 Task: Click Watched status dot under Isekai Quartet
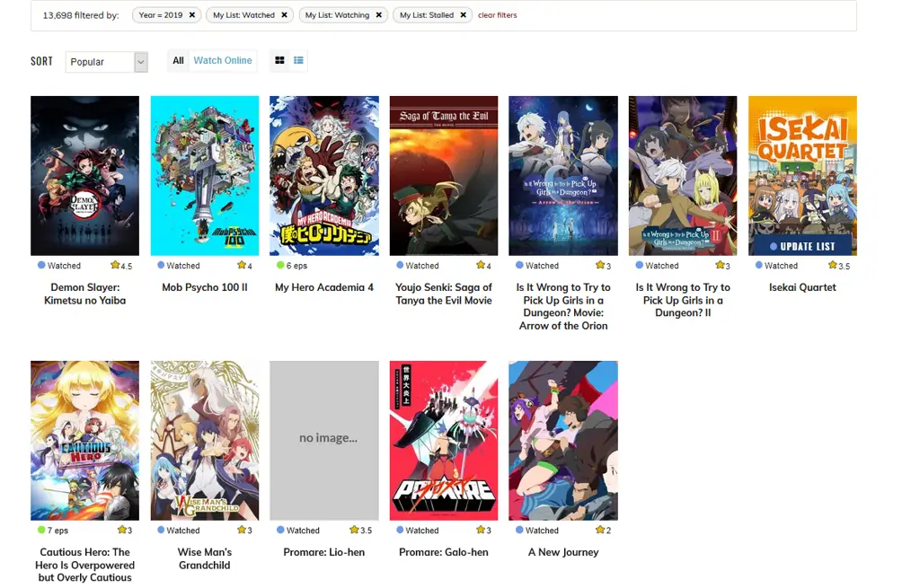click(x=758, y=265)
